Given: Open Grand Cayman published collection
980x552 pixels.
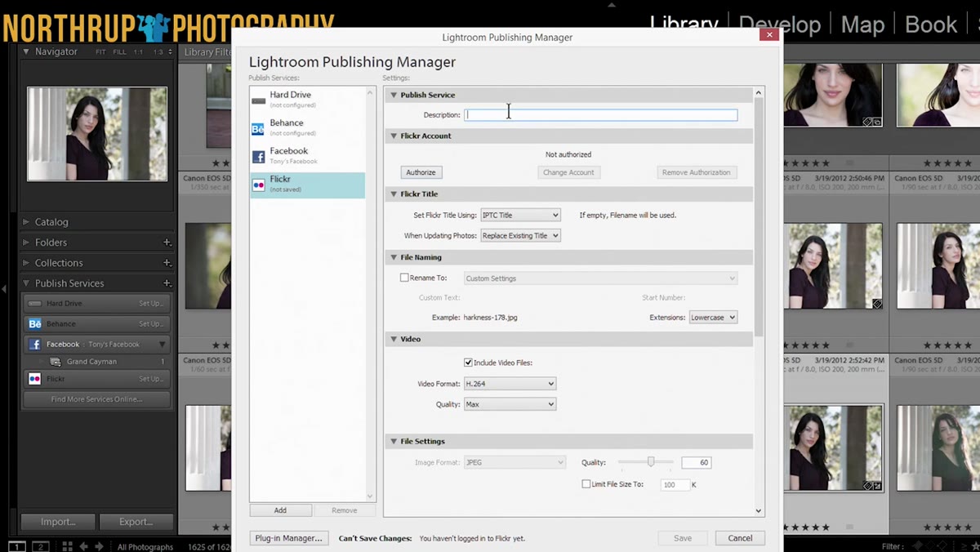Looking at the screenshot, I should (x=91, y=362).
